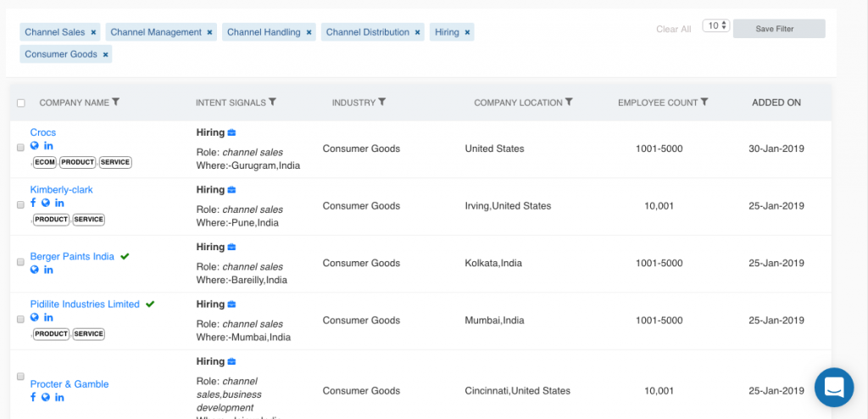868x419 pixels.
Task: Click the PRODUCT tag on Pidilite Industries
Action: click(x=52, y=334)
